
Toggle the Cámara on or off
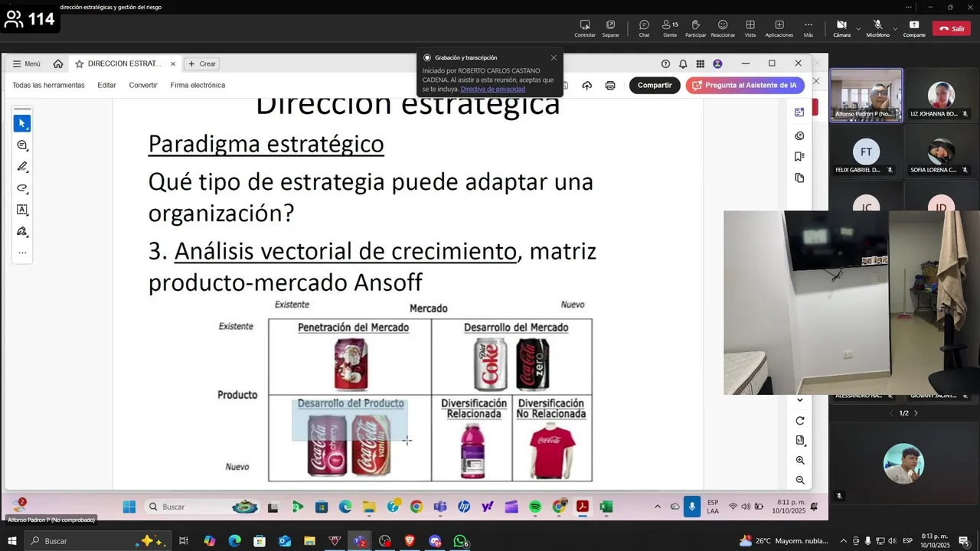[841, 28]
